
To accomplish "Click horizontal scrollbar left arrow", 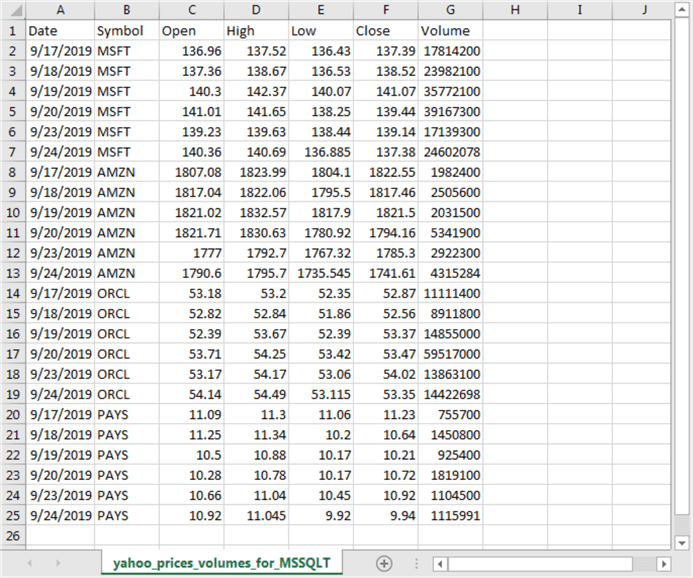I will click(440, 563).
